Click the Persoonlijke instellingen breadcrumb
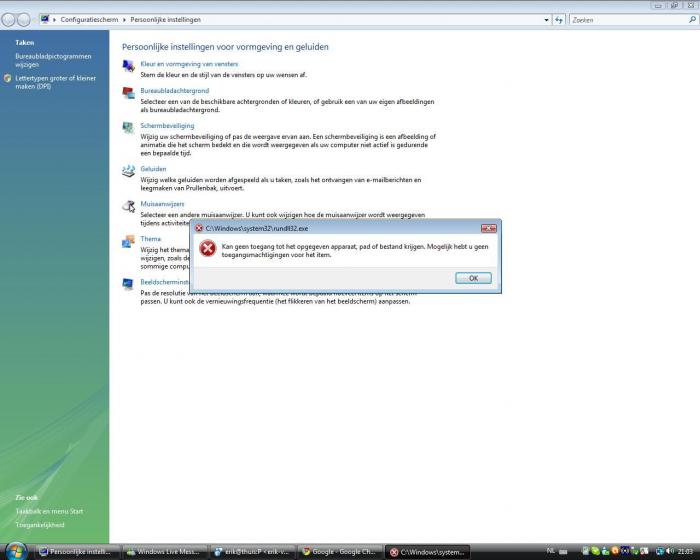 tap(166, 20)
